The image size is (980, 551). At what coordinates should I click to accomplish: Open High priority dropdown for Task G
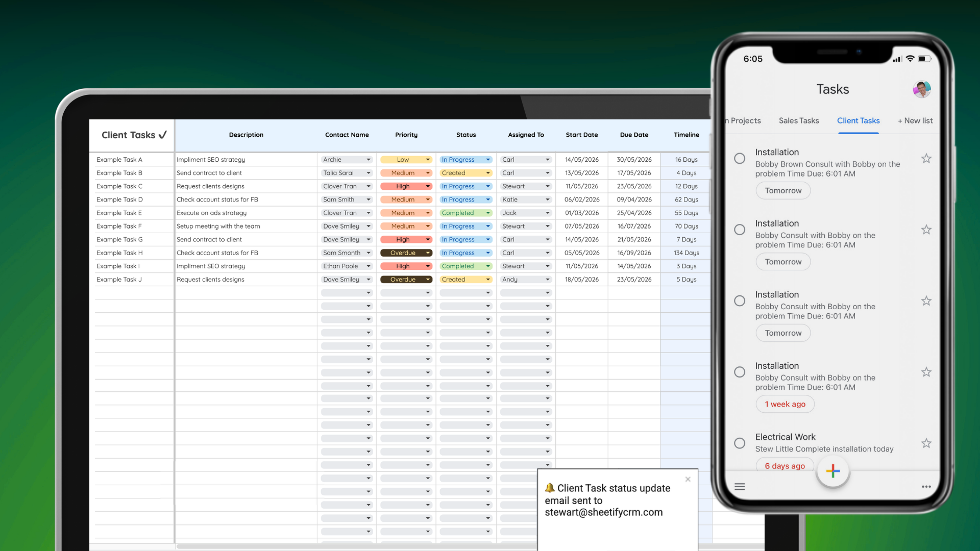406,240
